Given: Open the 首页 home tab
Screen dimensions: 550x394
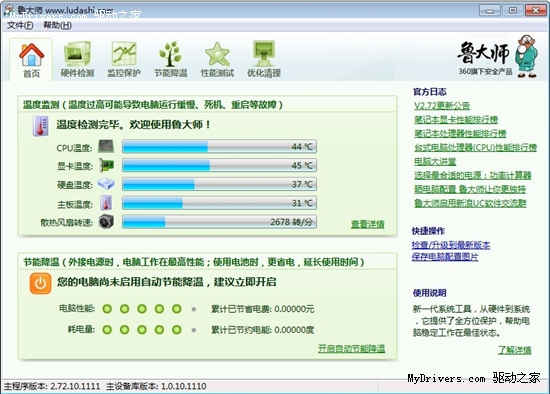Looking at the screenshot, I should click(x=31, y=60).
